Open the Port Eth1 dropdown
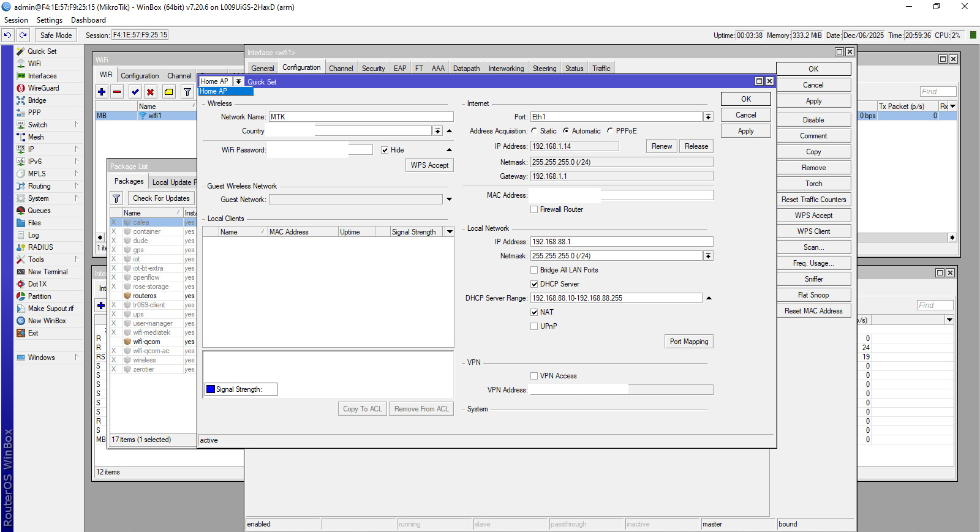The image size is (980, 532). (708, 117)
